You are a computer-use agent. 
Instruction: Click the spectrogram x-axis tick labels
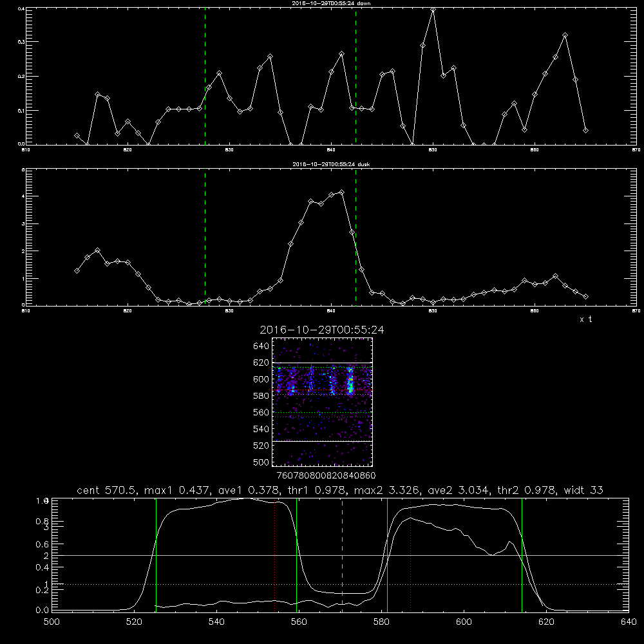tap(326, 476)
